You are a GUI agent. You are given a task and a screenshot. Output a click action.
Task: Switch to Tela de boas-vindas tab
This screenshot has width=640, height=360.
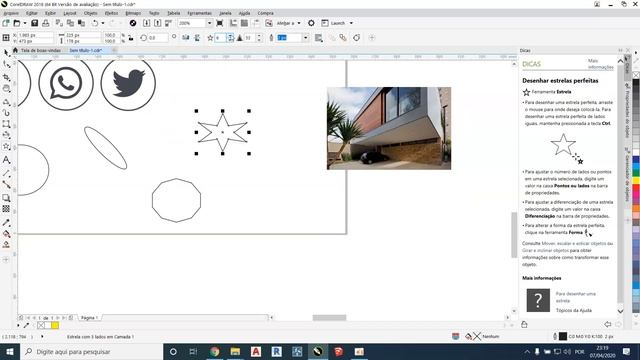click(40, 50)
